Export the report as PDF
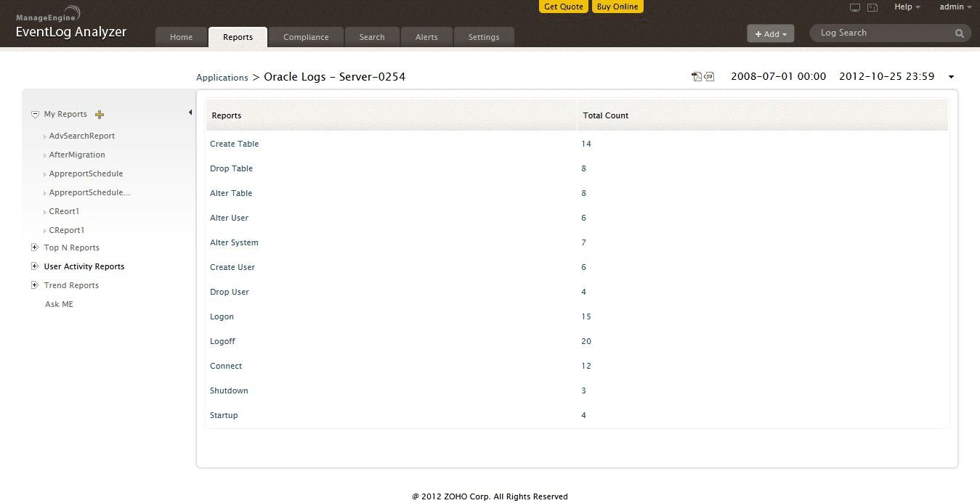980x503 pixels. click(697, 76)
